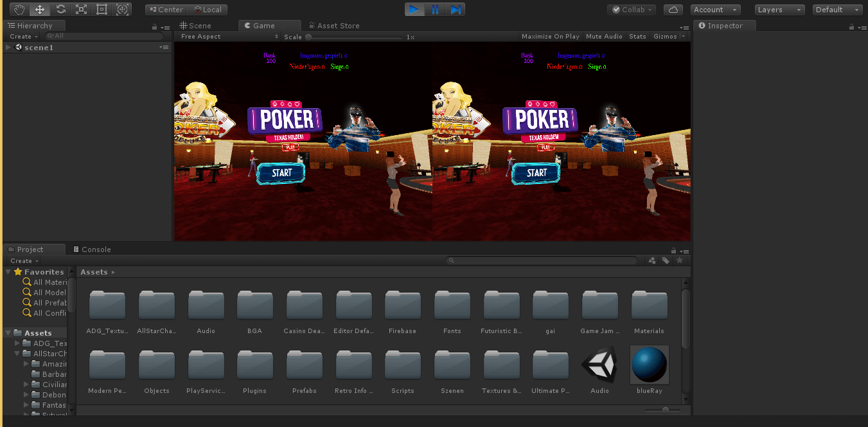Open the Collab dropdown
Image resolution: width=868 pixels, height=427 pixels.
[x=632, y=10]
